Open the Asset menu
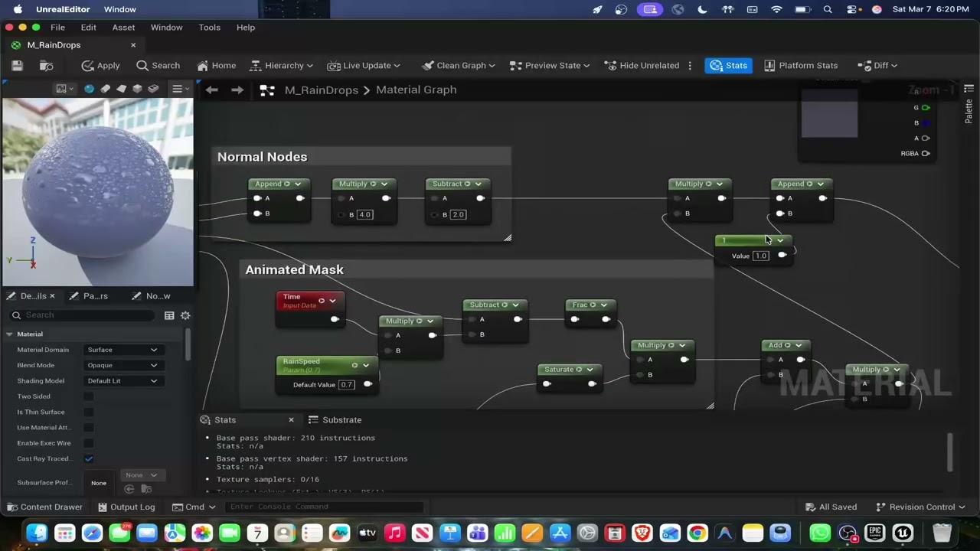980x551 pixels. pos(123,28)
